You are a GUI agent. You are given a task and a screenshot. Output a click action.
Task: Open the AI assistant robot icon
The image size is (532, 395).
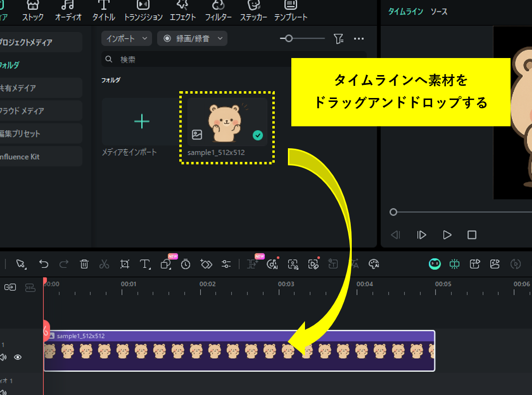(x=435, y=264)
